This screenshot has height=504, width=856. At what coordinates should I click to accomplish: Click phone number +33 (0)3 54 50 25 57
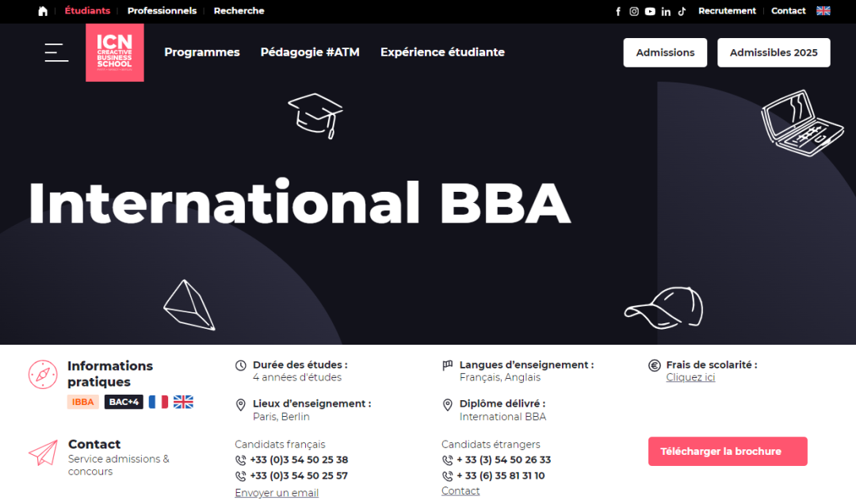point(299,475)
